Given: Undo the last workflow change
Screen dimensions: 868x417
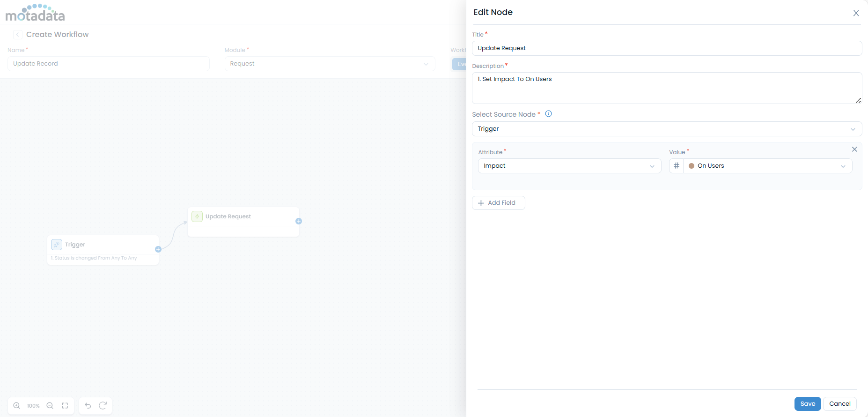Looking at the screenshot, I should [x=88, y=406].
